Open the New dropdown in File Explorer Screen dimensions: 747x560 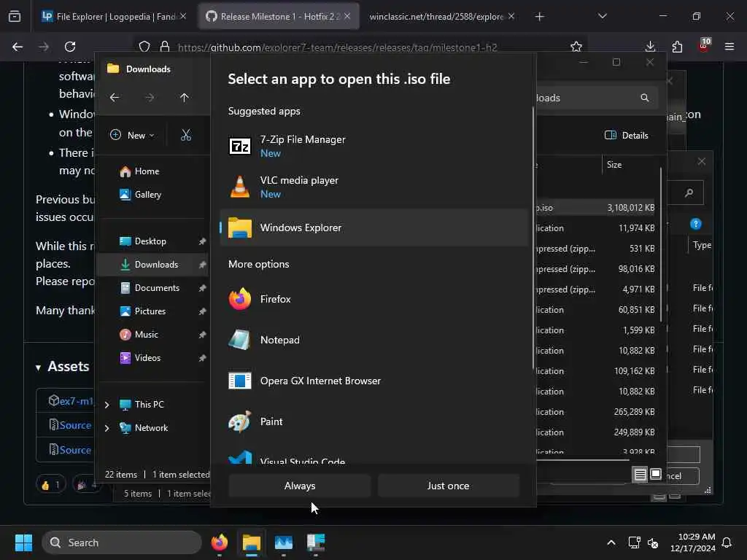[133, 135]
